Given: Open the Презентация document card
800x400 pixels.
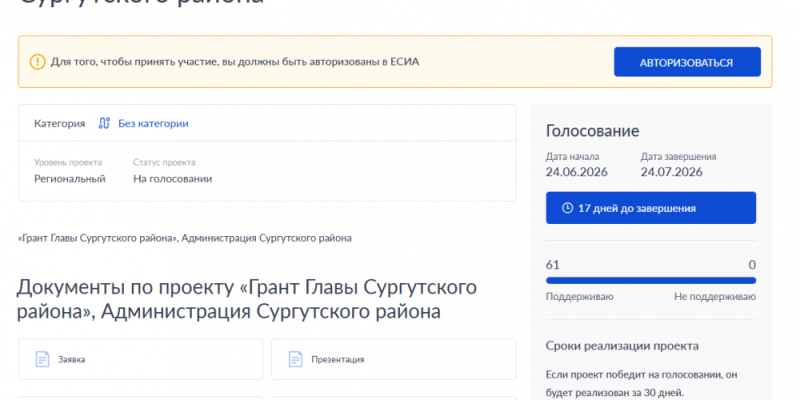Looking at the screenshot, I should pos(393,359).
